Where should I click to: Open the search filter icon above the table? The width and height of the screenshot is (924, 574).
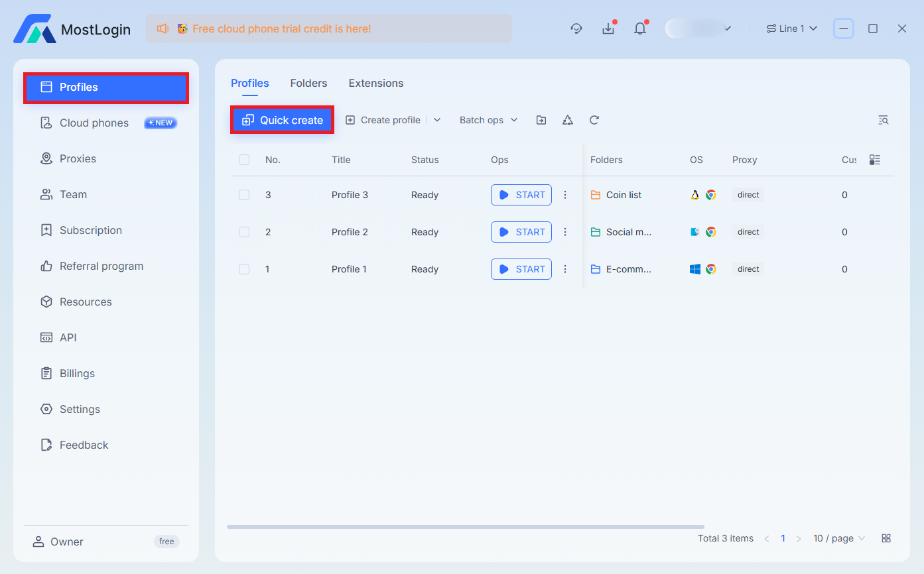(884, 120)
